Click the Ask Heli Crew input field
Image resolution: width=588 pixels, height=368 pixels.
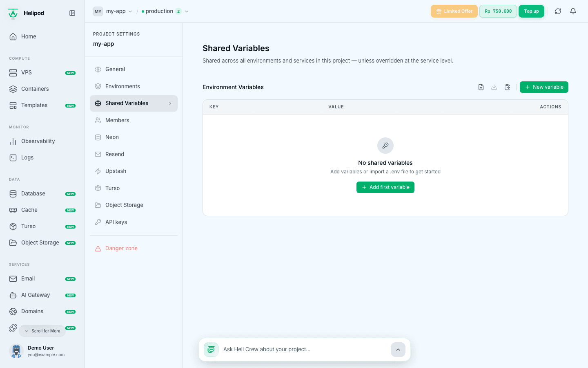(305, 350)
